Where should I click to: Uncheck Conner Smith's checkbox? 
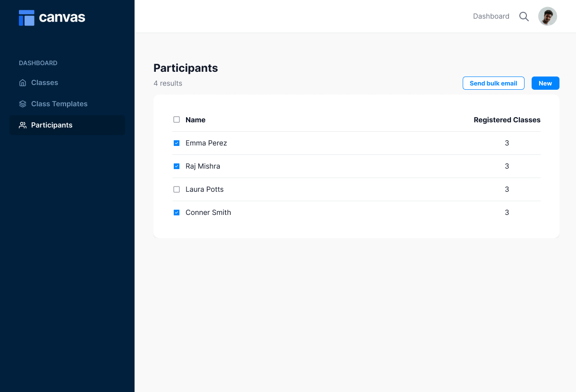pyautogui.click(x=177, y=212)
